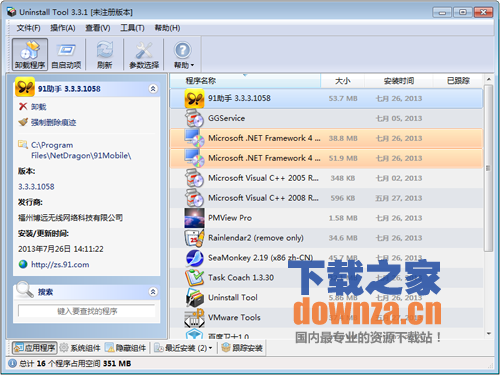Image resolution: width=500 pixels, height=375 pixels.
Task: Open the C:\Program Files\NetDragon\91Mobile\ folder path
Action: (81, 150)
